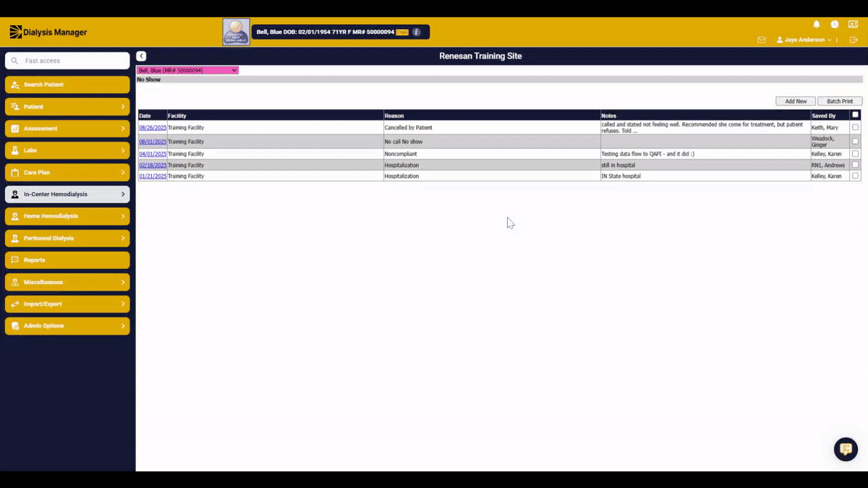Click the info icon in the patient banner
Image resolution: width=868 pixels, height=488 pixels.
pos(417,32)
